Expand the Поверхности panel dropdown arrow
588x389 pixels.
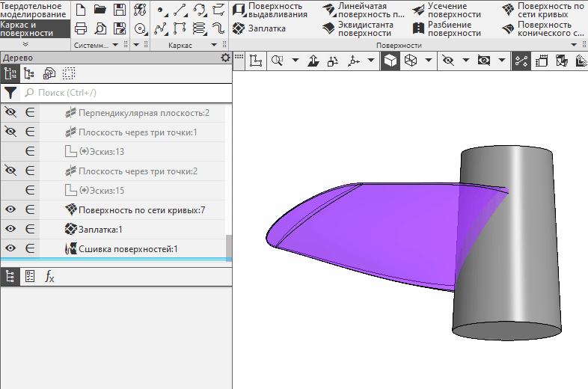click(x=574, y=46)
